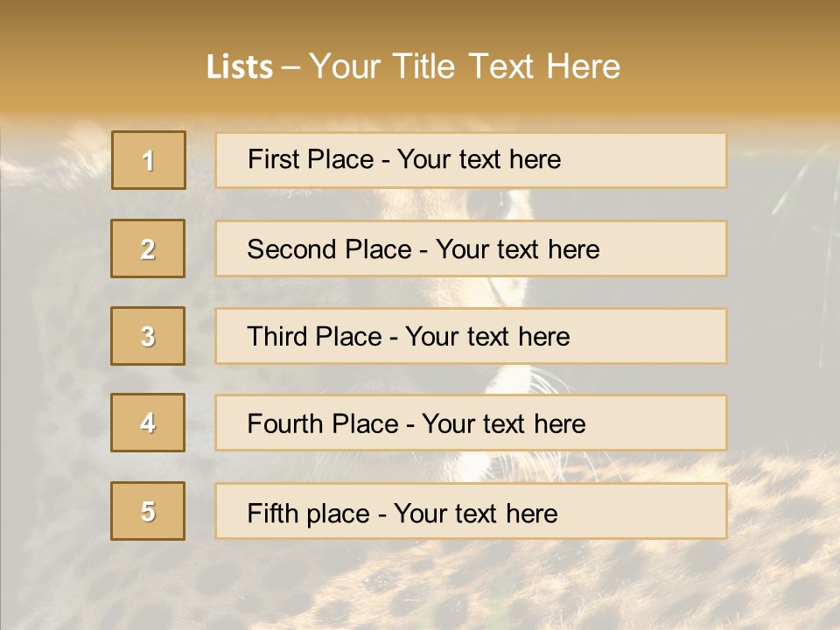
Task: Click the number 3 box
Action: (x=148, y=336)
